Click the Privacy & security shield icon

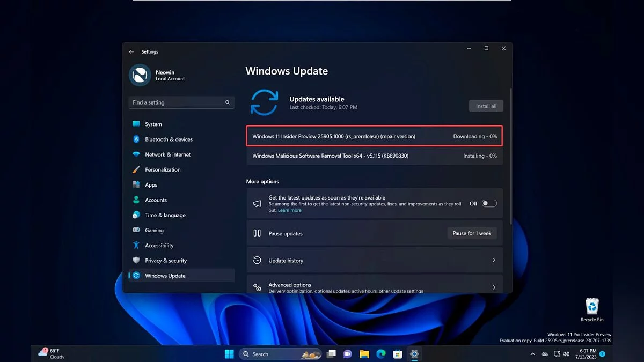136,261
